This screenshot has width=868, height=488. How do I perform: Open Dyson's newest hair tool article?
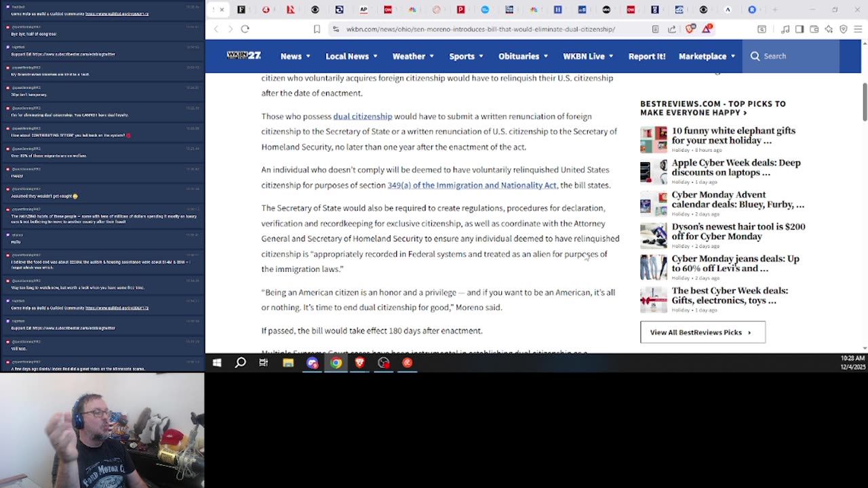pos(738,231)
